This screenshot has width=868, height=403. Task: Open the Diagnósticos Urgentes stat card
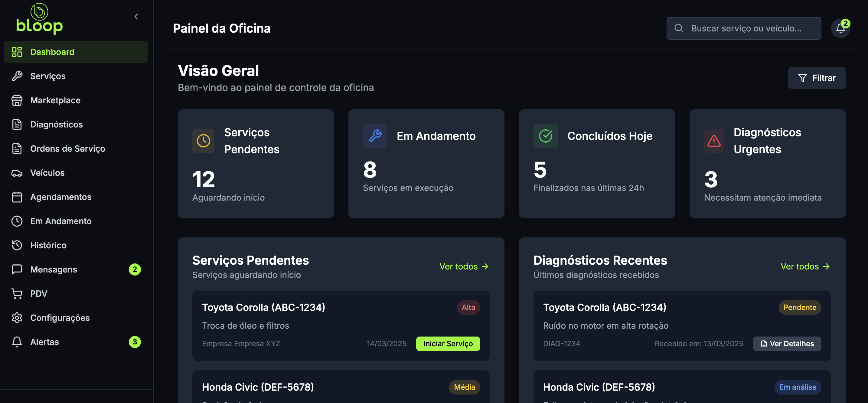click(767, 164)
